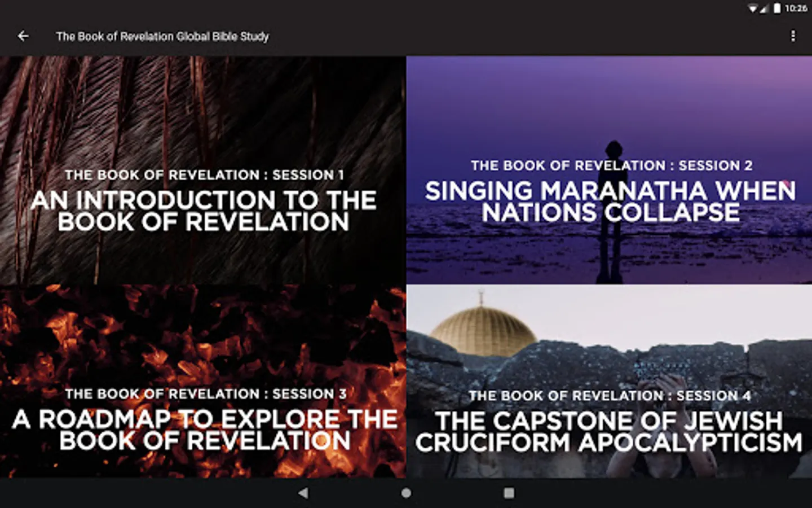Tap the Android home circle button
Image resolution: width=812 pixels, height=508 pixels.
406,493
